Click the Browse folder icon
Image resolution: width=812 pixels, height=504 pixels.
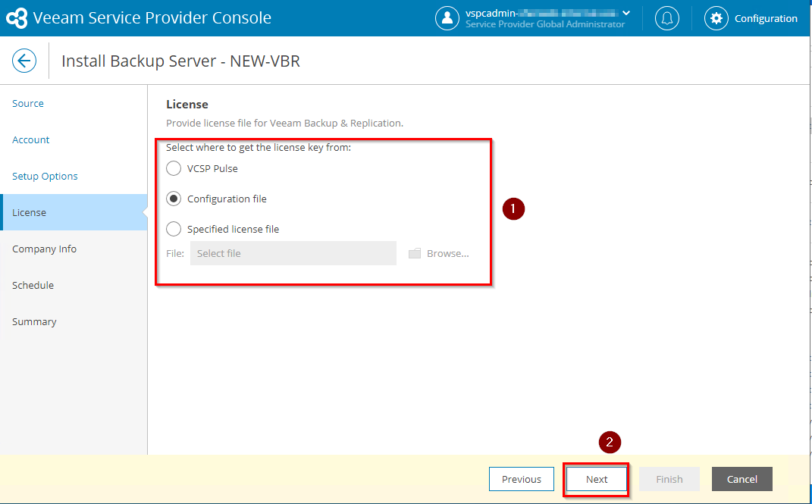click(414, 254)
